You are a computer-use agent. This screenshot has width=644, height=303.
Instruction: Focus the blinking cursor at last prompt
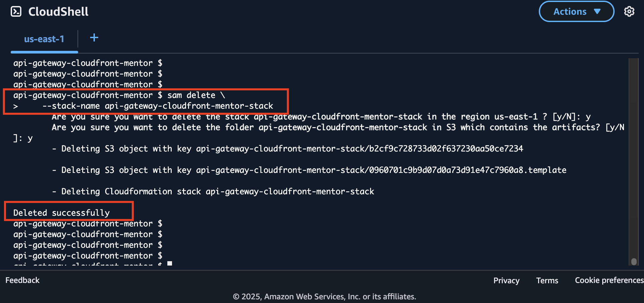click(x=170, y=264)
